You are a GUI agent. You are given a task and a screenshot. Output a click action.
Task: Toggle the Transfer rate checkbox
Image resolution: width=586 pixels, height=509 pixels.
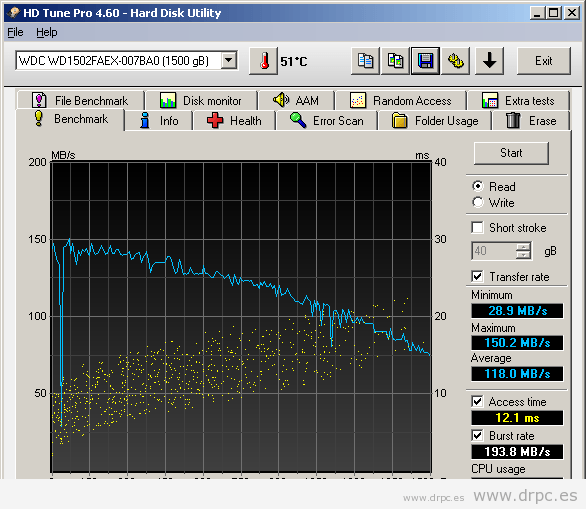pyautogui.click(x=477, y=276)
